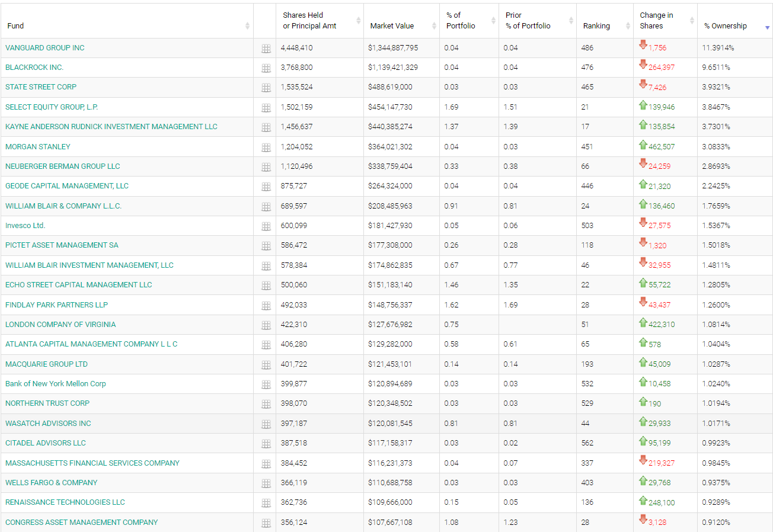Click shares held value 3,768,800
The image size is (773, 532).
(x=296, y=68)
